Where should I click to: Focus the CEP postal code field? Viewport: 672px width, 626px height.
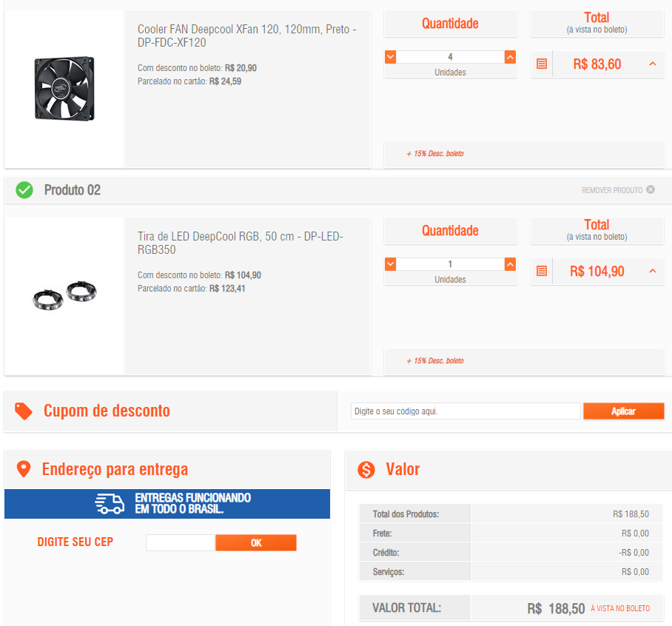(x=181, y=542)
